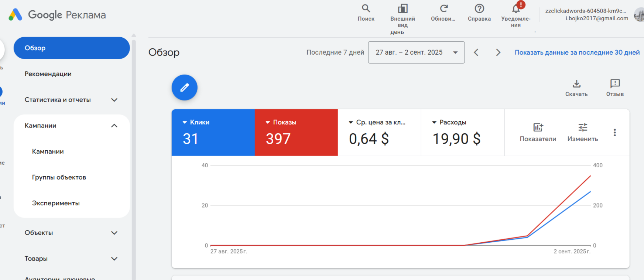
Task: Click the account avatar picture
Action: click(x=640, y=15)
